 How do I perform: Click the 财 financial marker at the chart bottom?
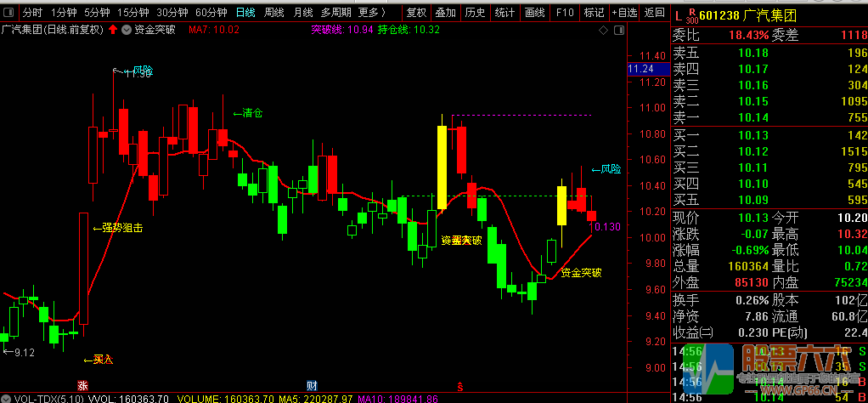[313, 386]
